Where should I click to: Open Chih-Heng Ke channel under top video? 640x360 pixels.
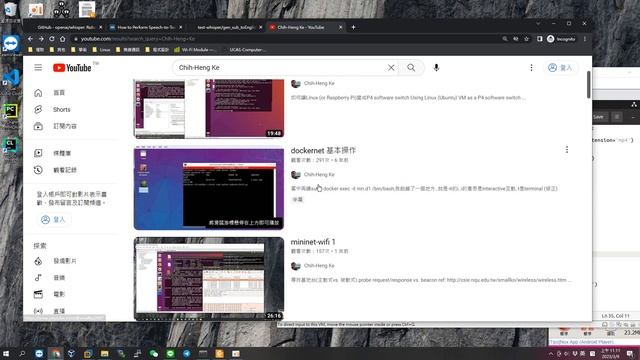point(319,83)
